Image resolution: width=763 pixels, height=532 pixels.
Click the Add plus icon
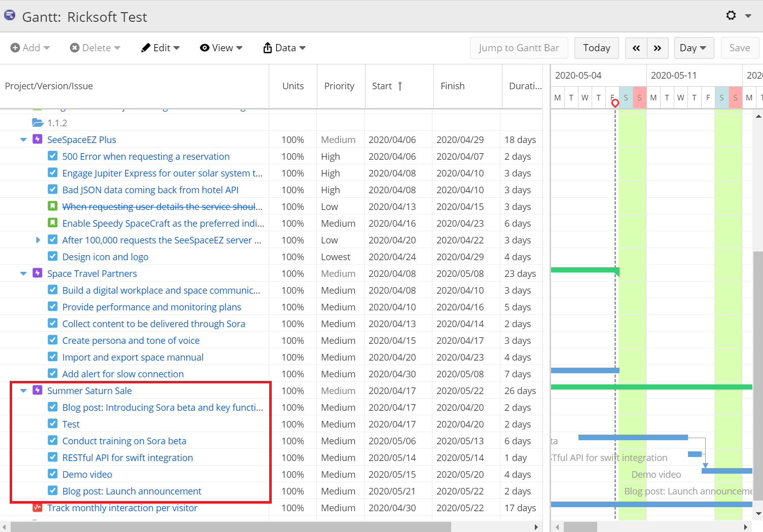(15, 48)
